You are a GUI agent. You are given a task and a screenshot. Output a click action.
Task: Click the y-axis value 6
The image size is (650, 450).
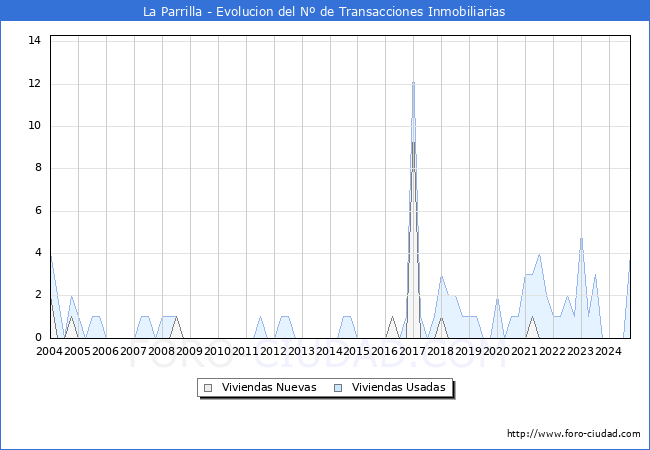(39, 210)
